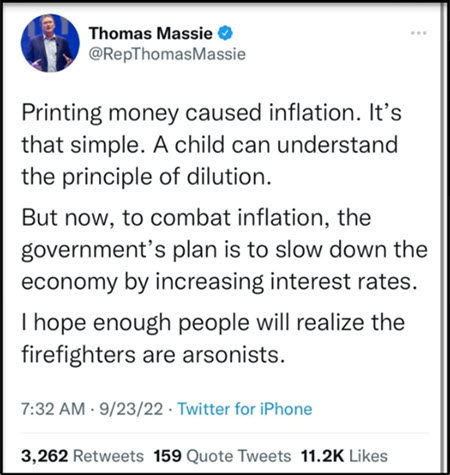The image size is (450, 475).
Task: Show the 11.2K Likes list
Action: tap(344, 456)
